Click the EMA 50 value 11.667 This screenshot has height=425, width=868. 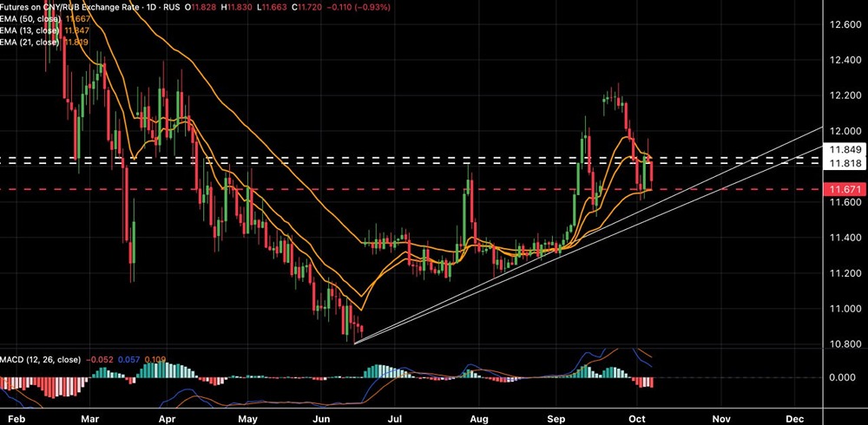pyautogui.click(x=78, y=19)
